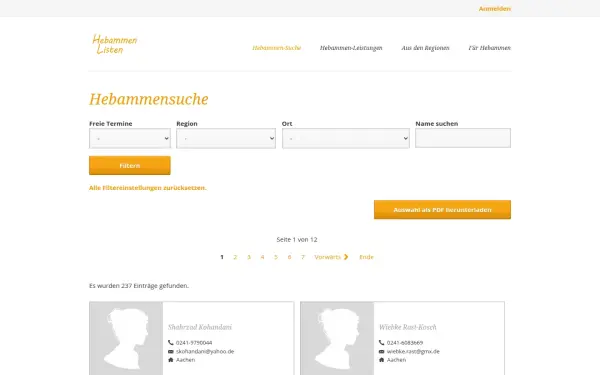Click the Freie Termine label
Image resolution: width=600 pixels, height=375 pixels.
click(x=111, y=124)
